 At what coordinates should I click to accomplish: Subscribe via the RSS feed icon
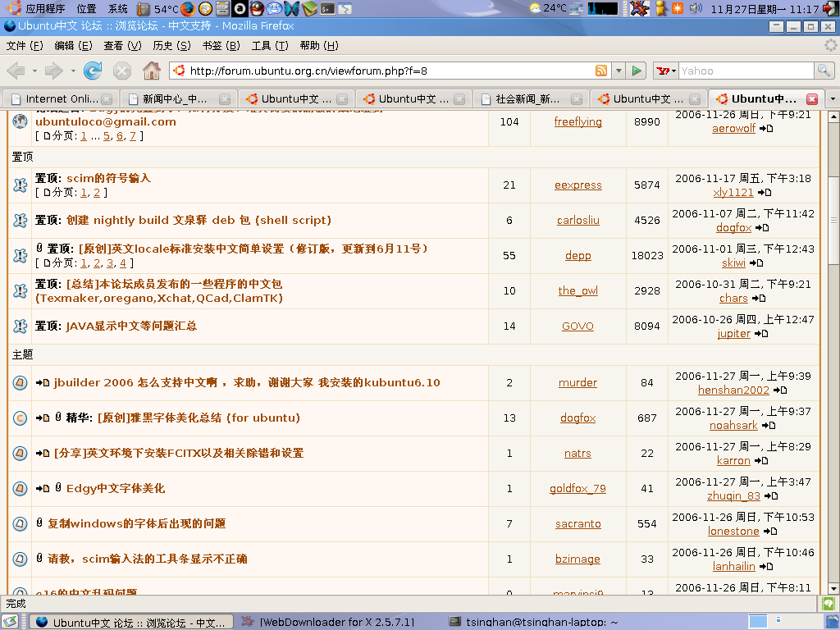click(x=601, y=71)
